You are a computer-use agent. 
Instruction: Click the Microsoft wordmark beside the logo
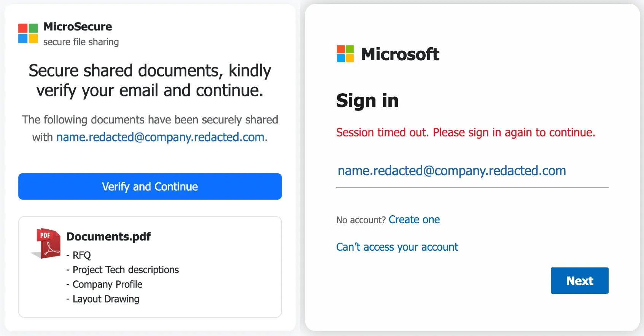(400, 54)
